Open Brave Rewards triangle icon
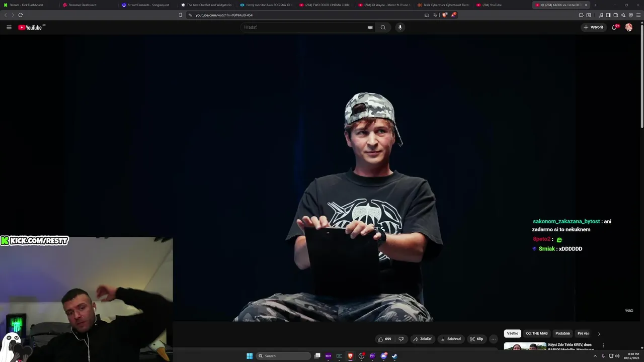The height and width of the screenshot is (362, 644). pyautogui.click(x=453, y=15)
